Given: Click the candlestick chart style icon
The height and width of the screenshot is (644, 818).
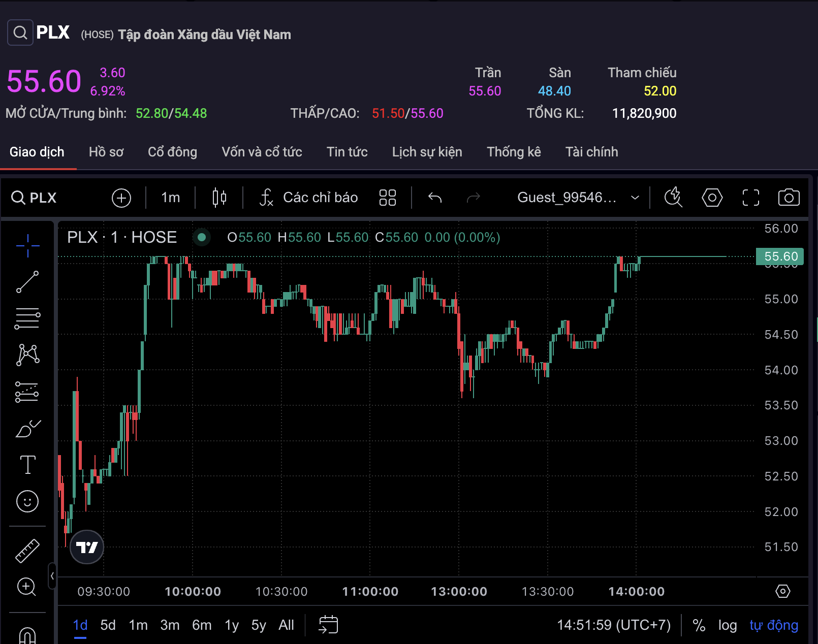Looking at the screenshot, I should coord(219,198).
